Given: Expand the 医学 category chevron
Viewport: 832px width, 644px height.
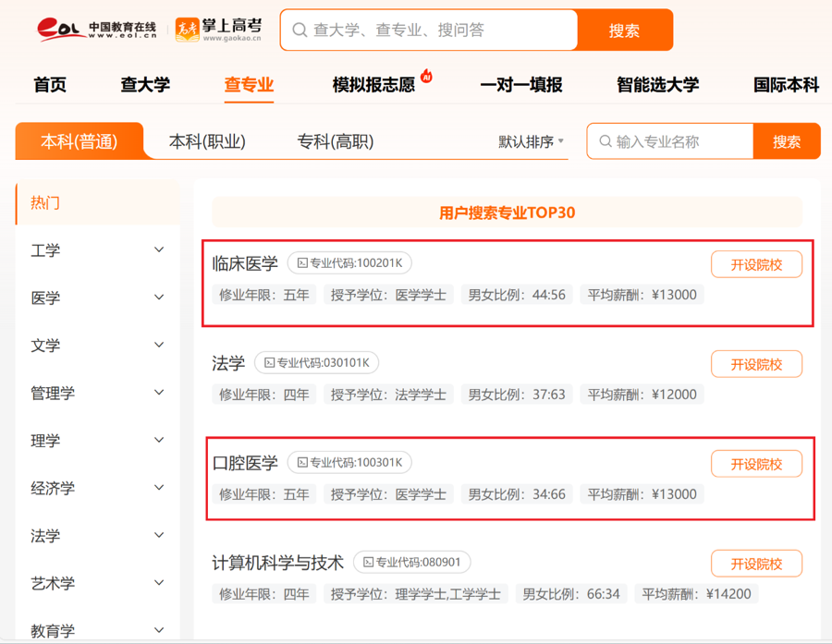Looking at the screenshot, I should (159, 298).
